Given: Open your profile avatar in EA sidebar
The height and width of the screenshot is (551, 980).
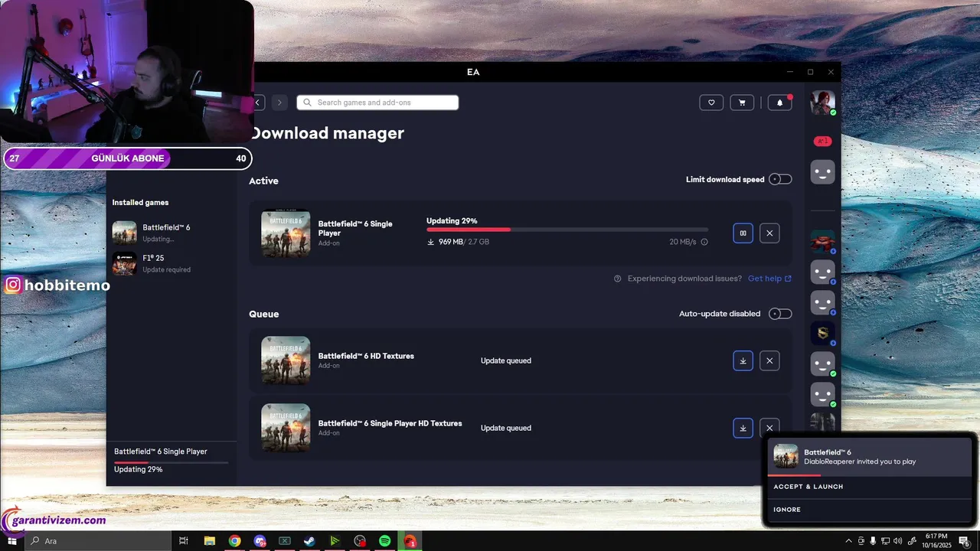Looking at the screenshot, I should pyautogui.click(x=822, y=103).
